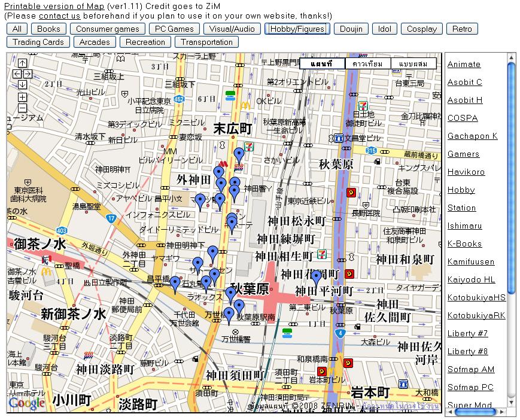520x420 pixels.
Task: Pan the map right with the arrow control
Action: (28, 74)
